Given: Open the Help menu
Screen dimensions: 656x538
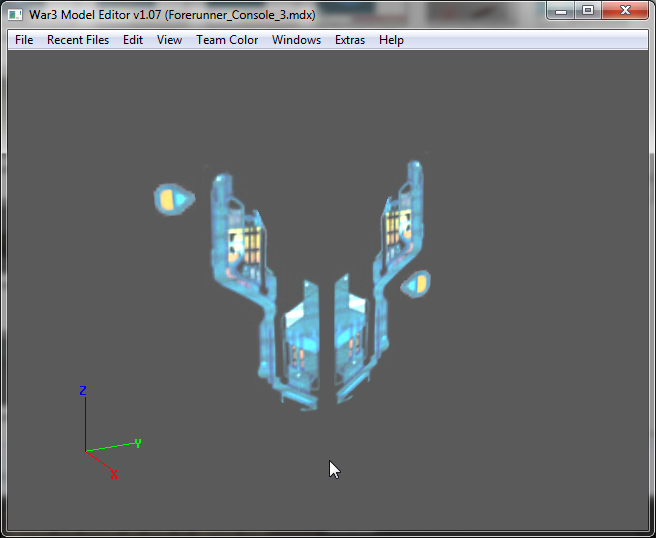Looking at the screenshot, I should click(x=391, y=40).
